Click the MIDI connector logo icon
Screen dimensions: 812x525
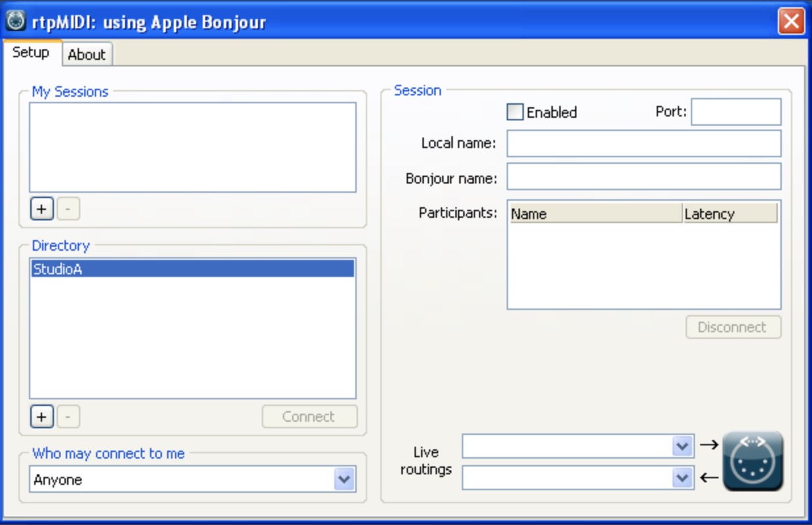tap(753, 461)
